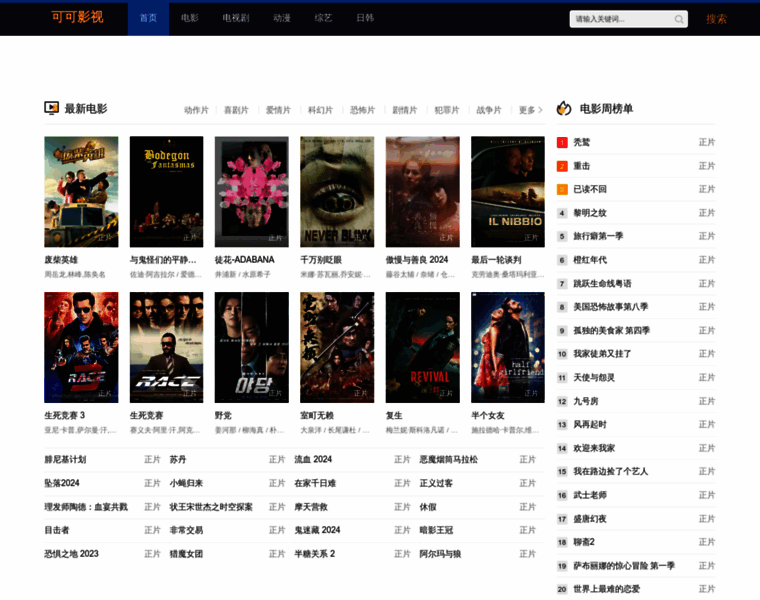Screen dimensions: 760x600
Task: Open 黎明之纹 in weekly ranking
Action: [x=590, y=213]
